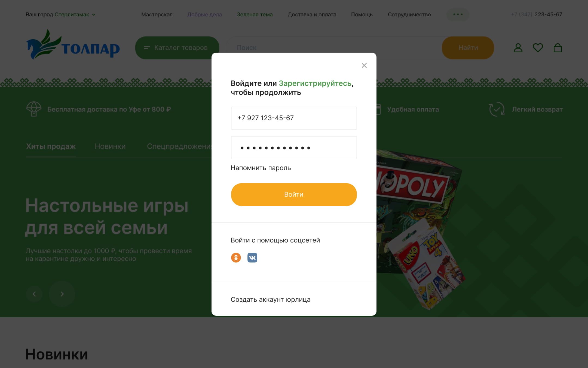Open favorites heart icon

point(538,48)
